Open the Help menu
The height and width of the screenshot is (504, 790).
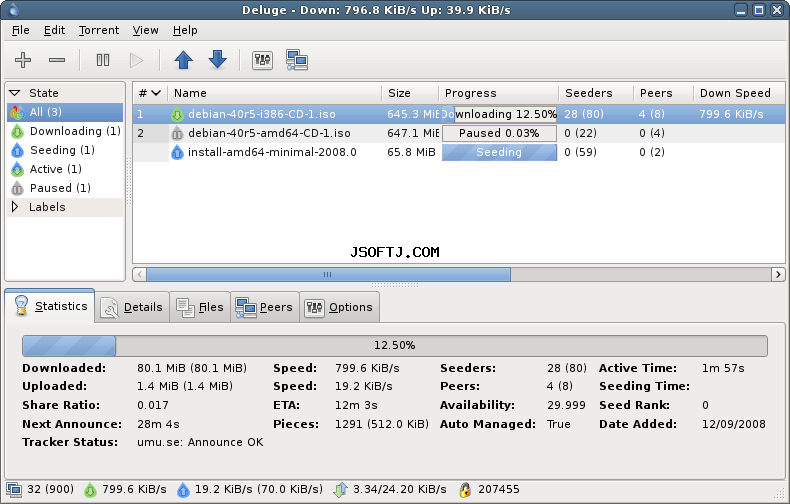185,30
